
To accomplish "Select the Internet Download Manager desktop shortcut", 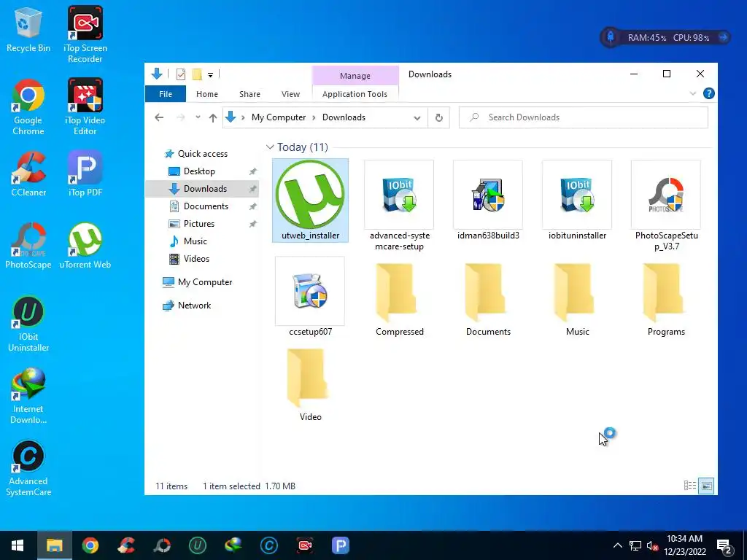I will (28, 396).
